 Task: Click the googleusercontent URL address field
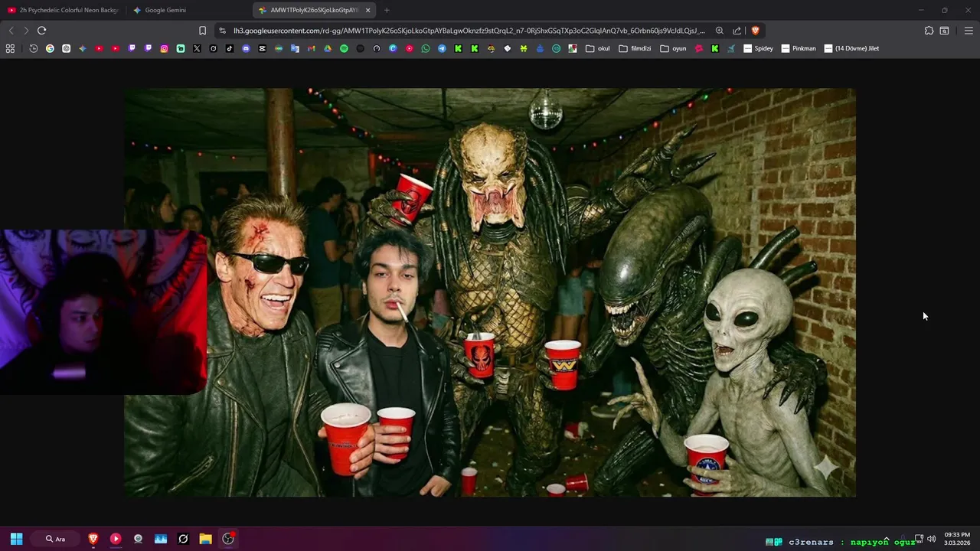(469, 31)
